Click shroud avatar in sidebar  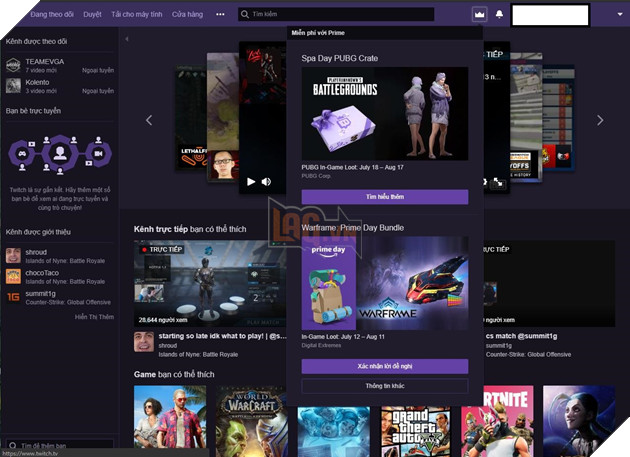[x=13, y=256]
